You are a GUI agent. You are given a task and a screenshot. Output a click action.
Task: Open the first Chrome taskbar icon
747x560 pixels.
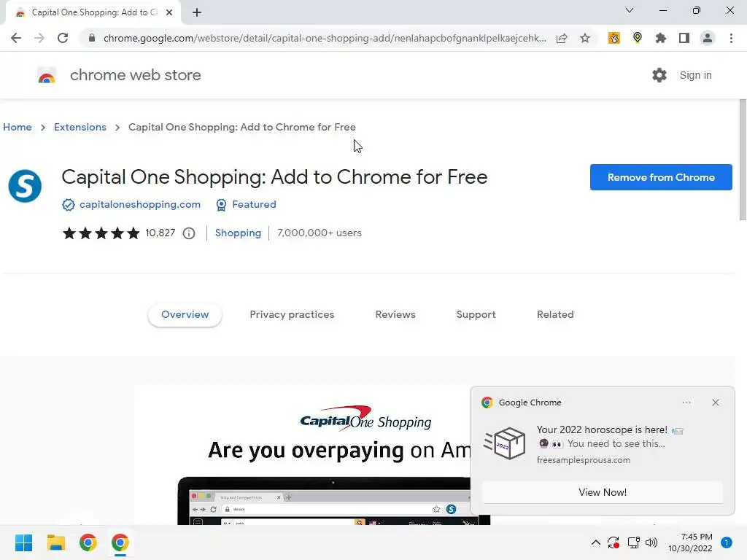(88, 542)
